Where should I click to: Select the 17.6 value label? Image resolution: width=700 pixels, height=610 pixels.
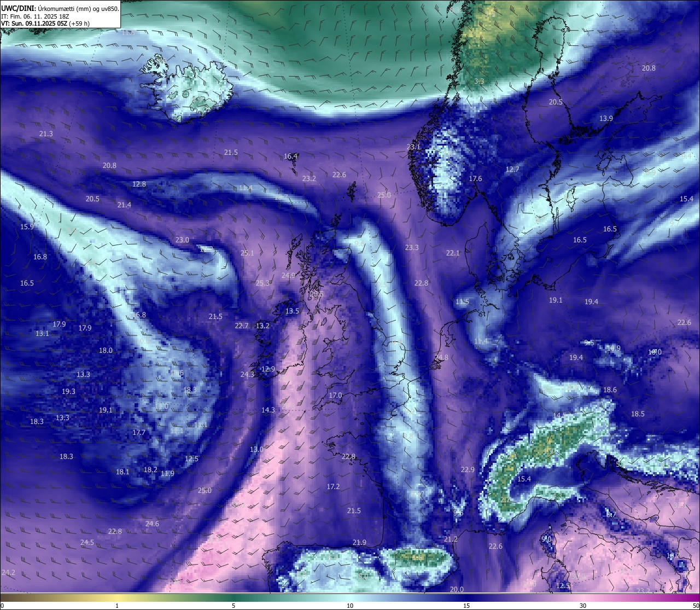click(x=475, y=178)
